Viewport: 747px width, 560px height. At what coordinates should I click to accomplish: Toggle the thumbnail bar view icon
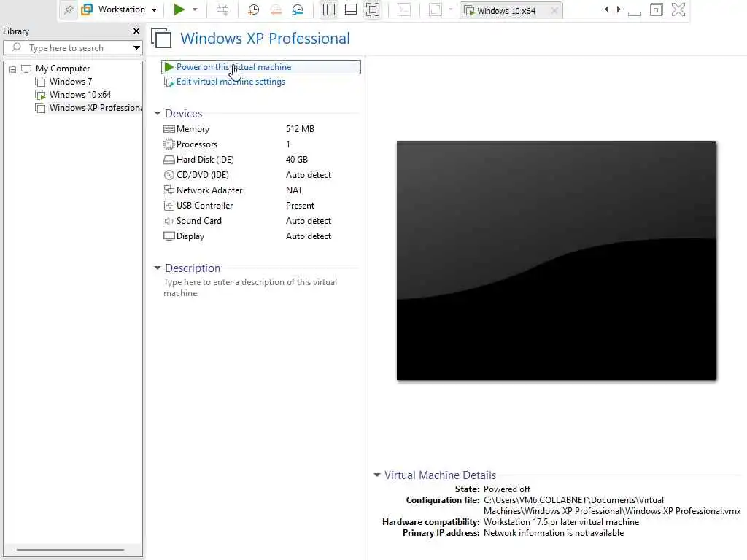351,9
